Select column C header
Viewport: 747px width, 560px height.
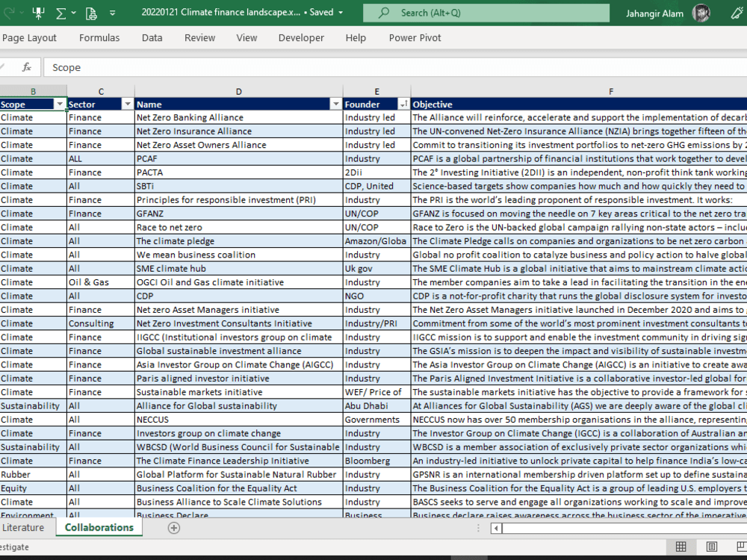[x=101, y=91]
